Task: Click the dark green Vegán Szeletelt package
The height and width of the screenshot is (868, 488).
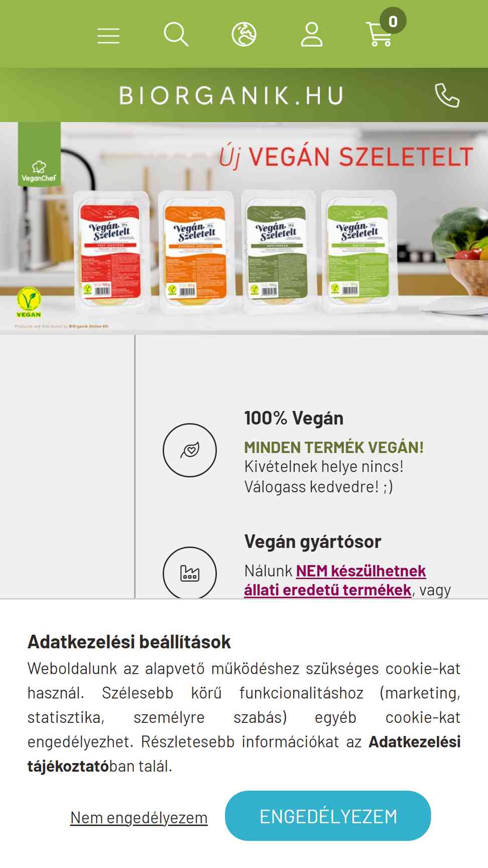Action: (x=278, y=250)
